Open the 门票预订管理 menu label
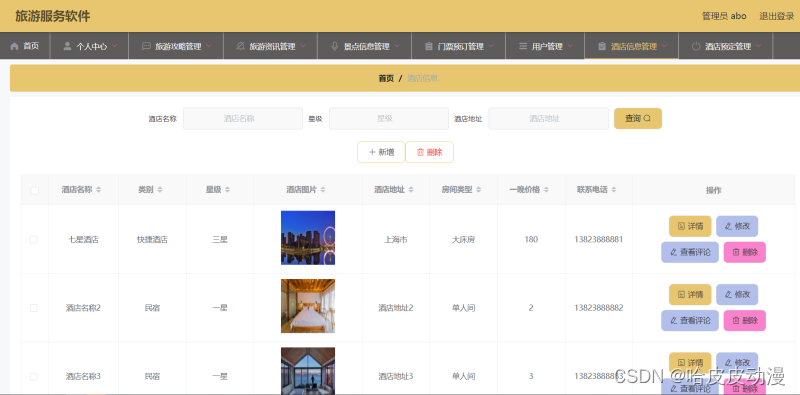The height and width of the screenshot is (395, 800). [x=461, y=46]
